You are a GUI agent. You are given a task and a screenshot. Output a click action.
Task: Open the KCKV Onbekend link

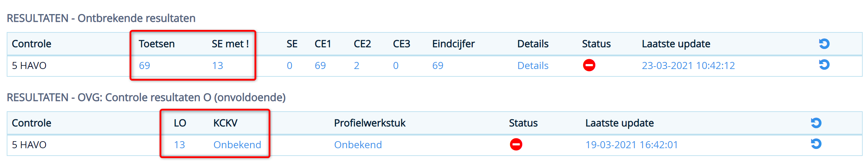(237, 145)
